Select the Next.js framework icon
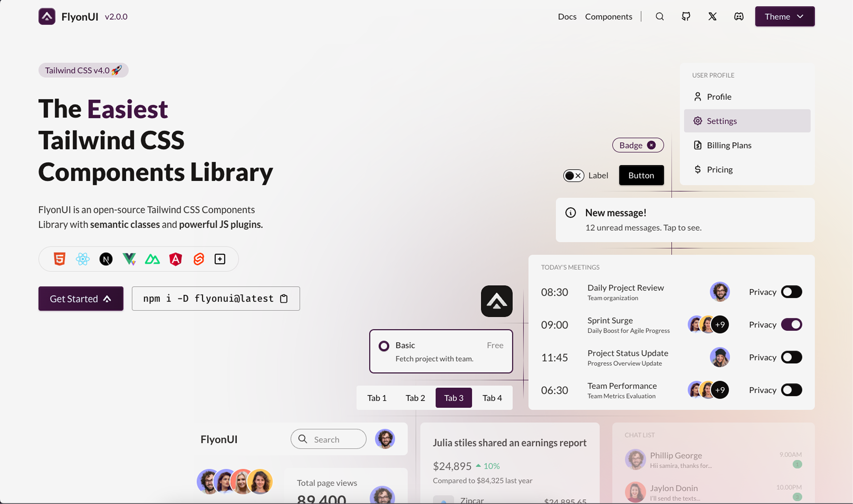 [x=106, y=259]
